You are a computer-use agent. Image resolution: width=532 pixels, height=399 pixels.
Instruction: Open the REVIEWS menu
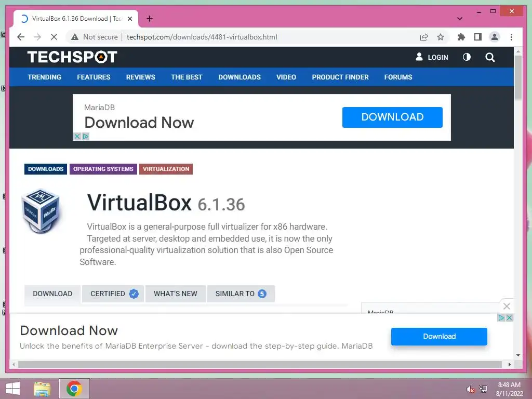140,77
